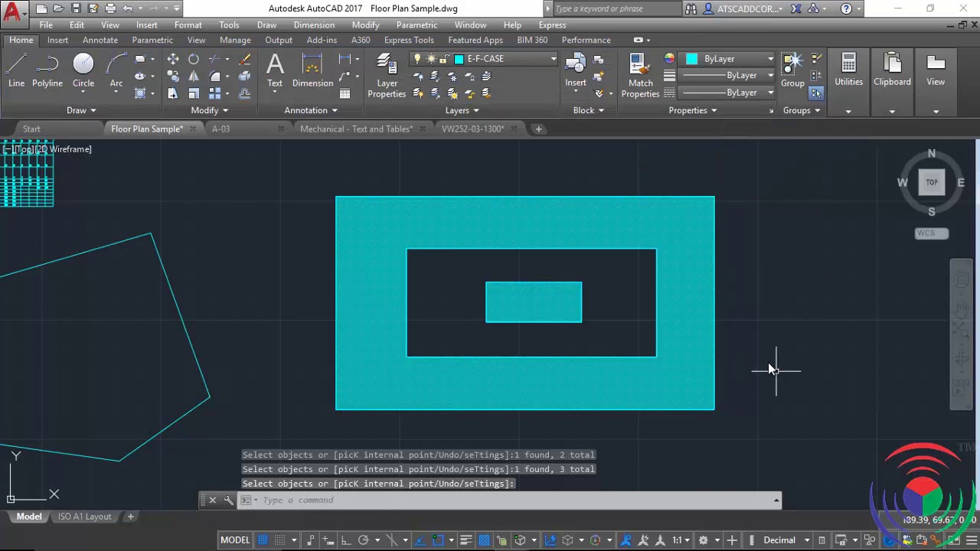The width and height of the screenshot is (980, 551).
Task: Switch to ISO A1 Layout tab
Action: point(85,517)
